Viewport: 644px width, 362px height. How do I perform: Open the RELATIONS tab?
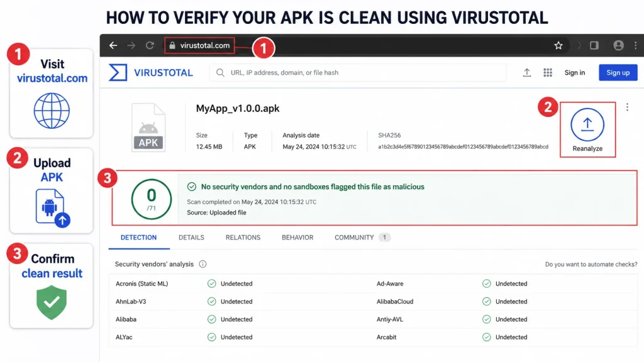tap(243, 238)
